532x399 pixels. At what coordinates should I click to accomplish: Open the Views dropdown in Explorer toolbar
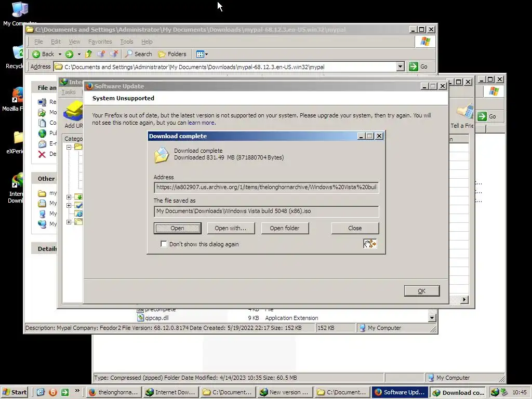click(x=202, y=54)
